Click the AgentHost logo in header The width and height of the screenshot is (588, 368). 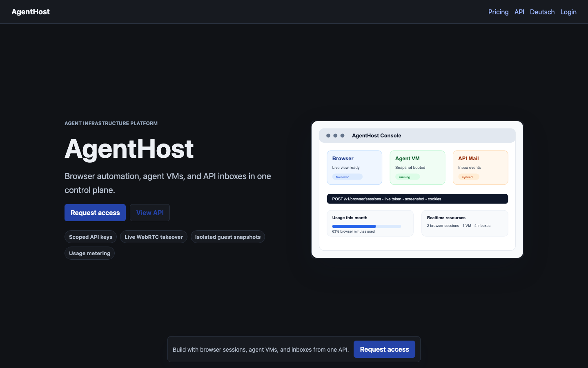(31, 12)
